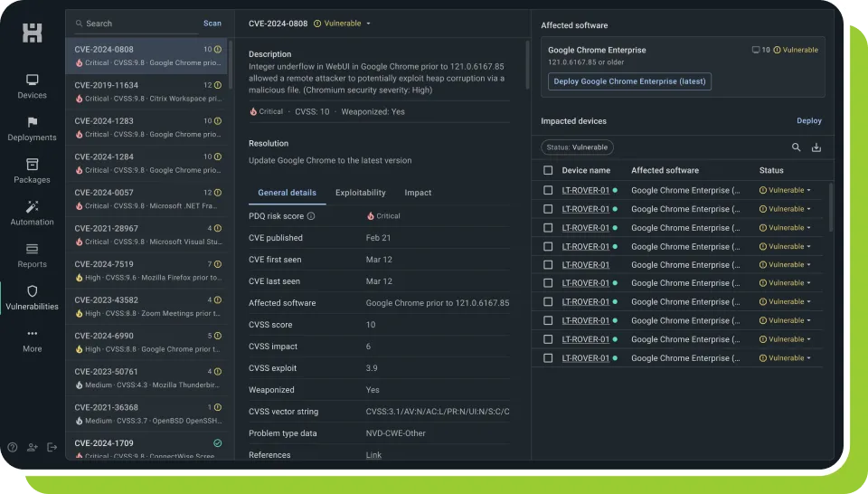The width and height of the screenshot is (868, 494).
Task: Open the first LT-ROVER-01 device link
Action: click(586, 190)
